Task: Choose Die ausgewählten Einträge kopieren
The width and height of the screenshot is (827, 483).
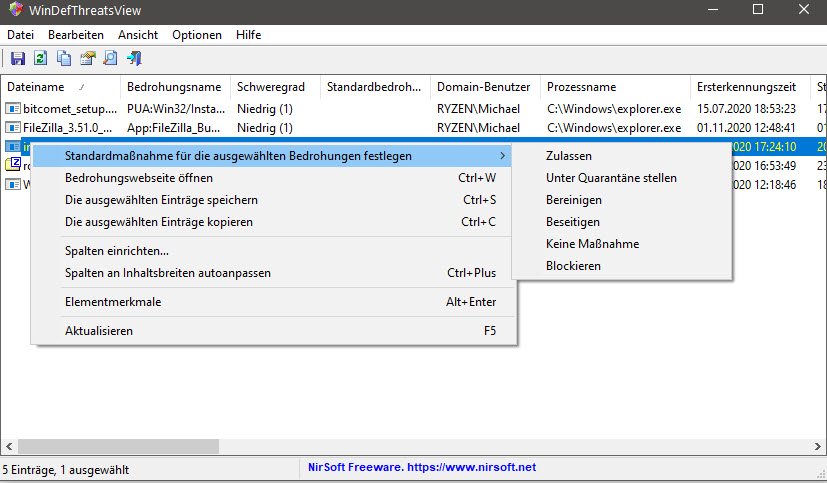Action: point(274,222)
